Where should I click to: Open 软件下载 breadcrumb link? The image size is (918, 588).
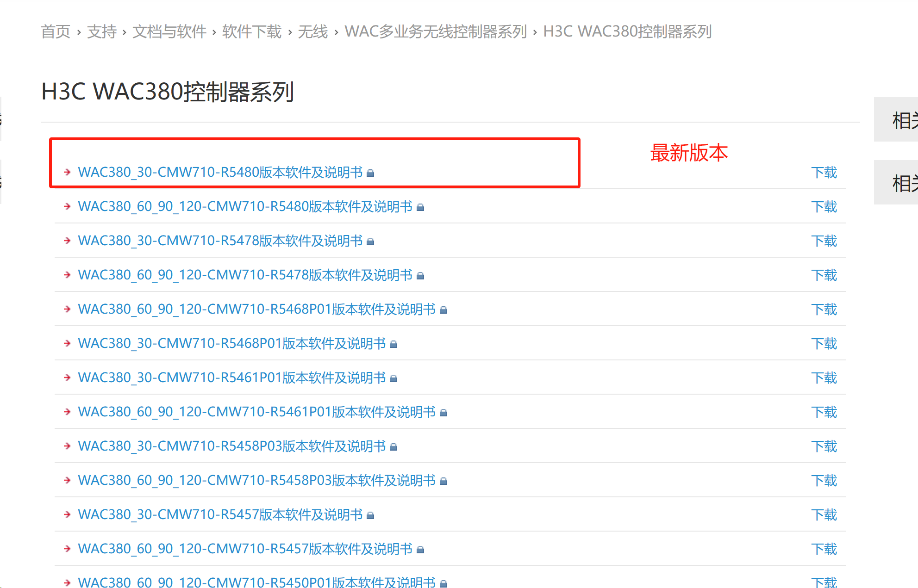click(252, 31)
